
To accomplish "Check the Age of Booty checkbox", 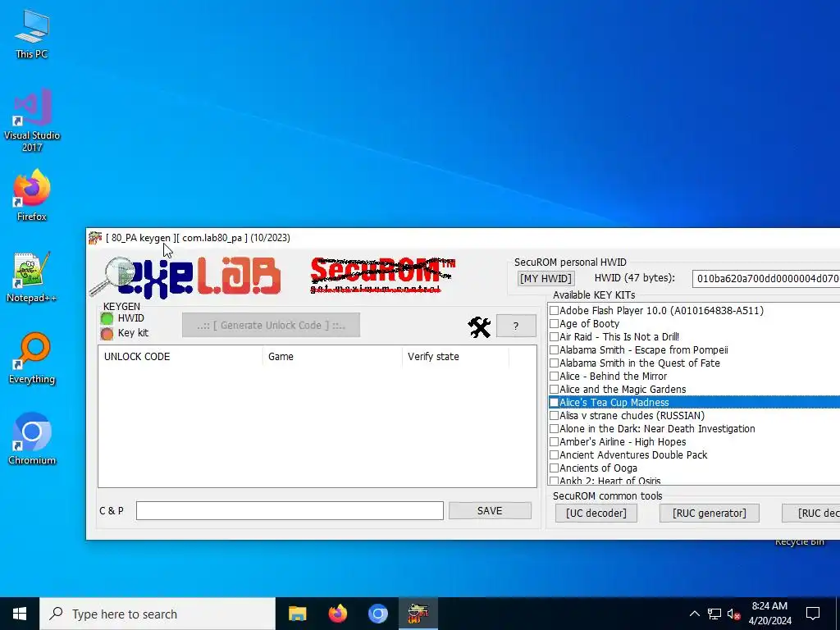I will tap(555, 323).
